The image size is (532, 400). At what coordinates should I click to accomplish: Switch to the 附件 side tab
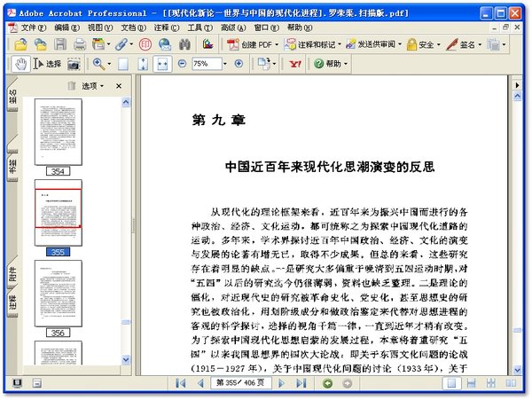12,274
